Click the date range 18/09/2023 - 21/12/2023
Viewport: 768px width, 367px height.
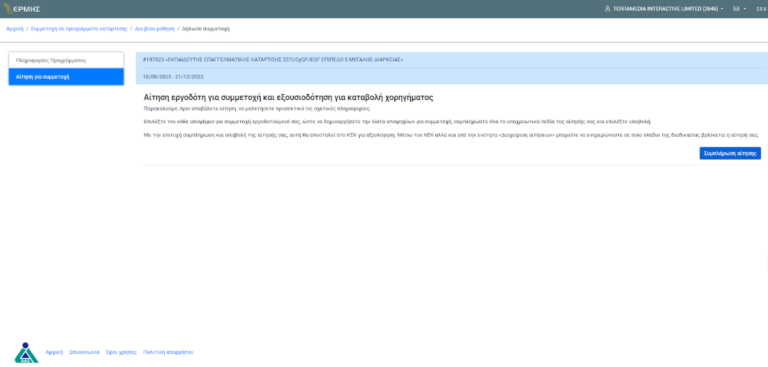(x=173, y=77)
